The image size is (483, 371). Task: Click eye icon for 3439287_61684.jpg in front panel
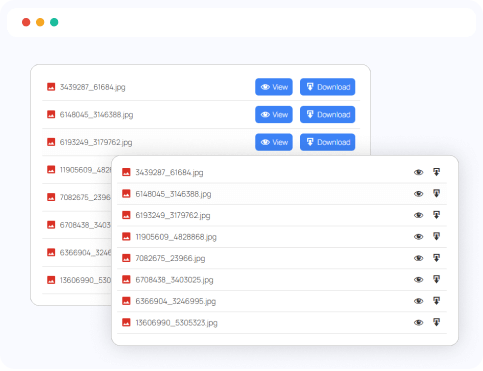(418, 172)
